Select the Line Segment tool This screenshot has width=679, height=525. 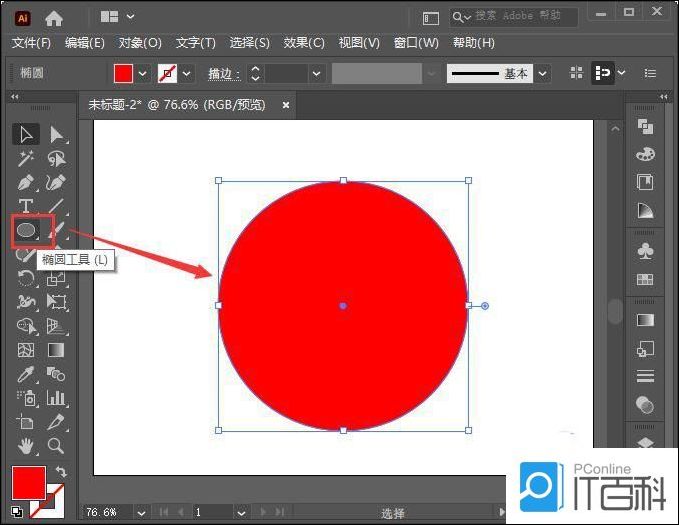coord(57,206)
